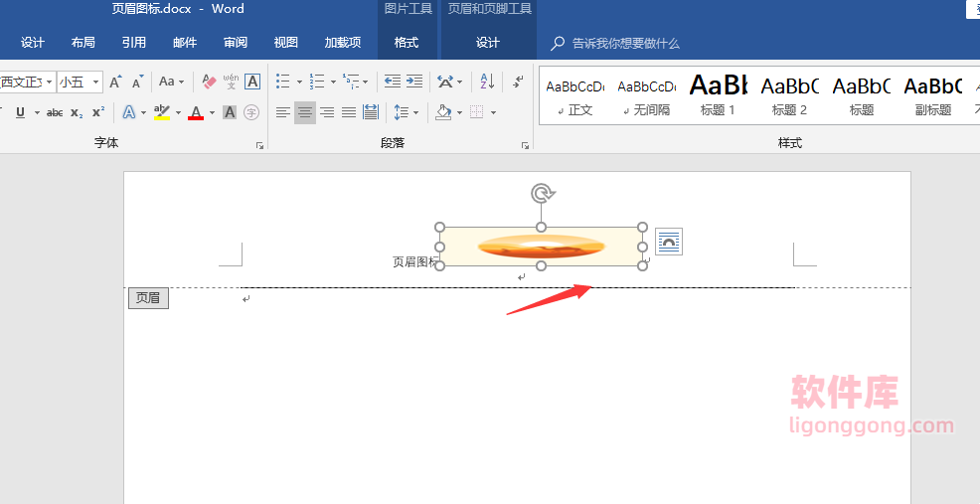Sort the selected text A to Z
The width and height of the screenshot is (980, 504).
coord(487,82)
